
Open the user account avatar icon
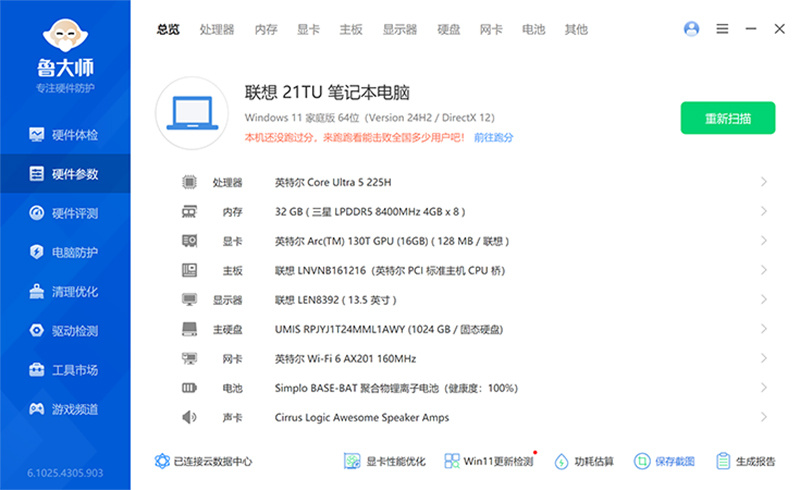(x=691, y=29)
